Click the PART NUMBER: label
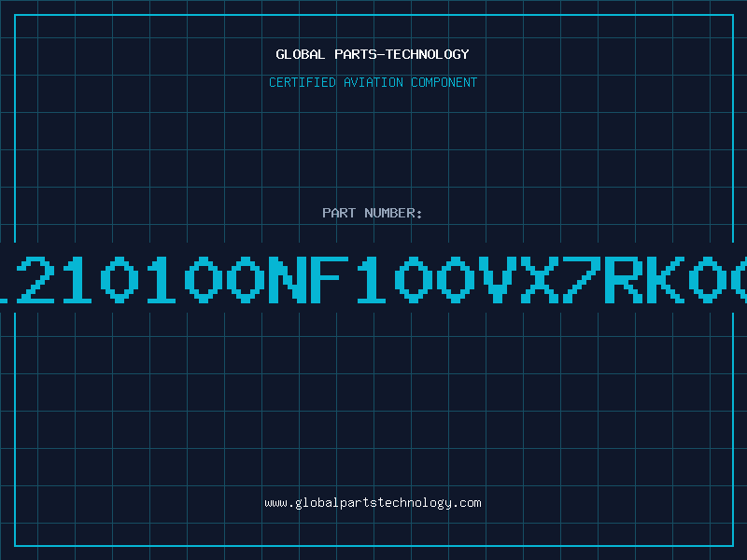Viewport: 747px width, 560px height. click(373, 213)
